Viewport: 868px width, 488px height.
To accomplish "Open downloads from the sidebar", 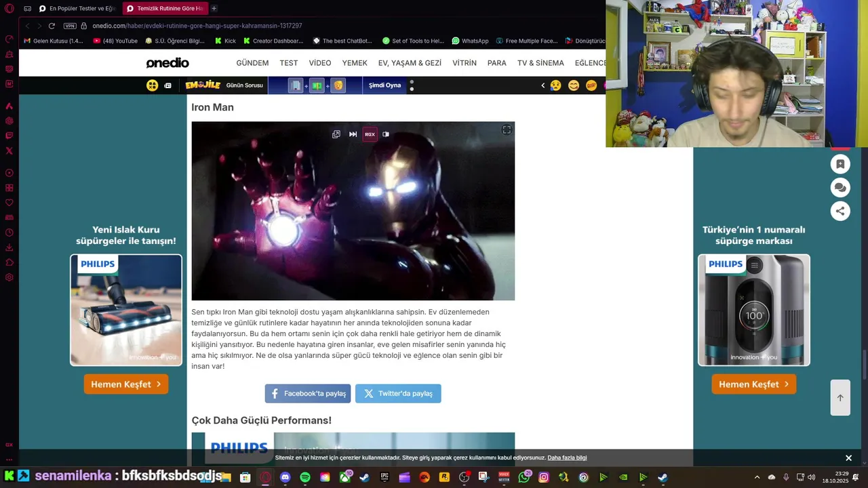I will pos(9,247).
